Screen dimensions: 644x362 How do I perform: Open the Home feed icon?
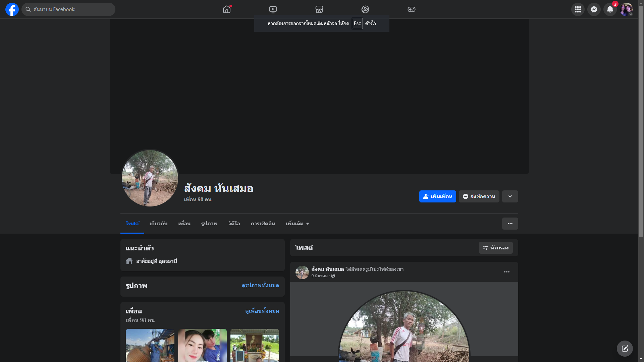[x=227, y=9]
